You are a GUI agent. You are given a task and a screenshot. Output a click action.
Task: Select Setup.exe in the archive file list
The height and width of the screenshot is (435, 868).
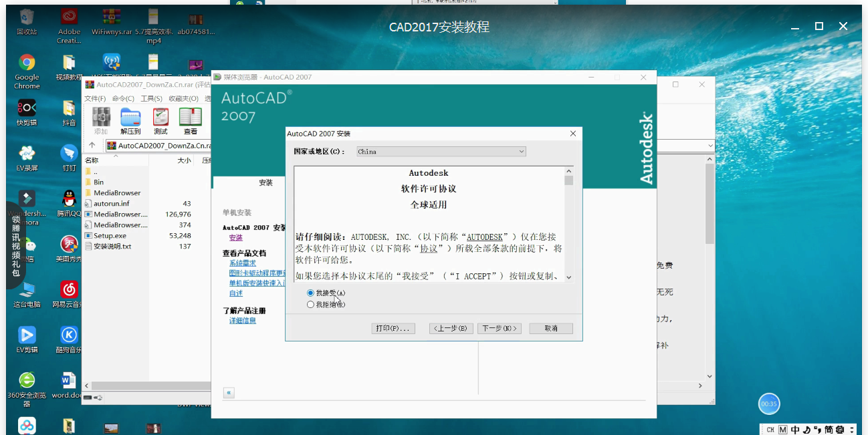(109, 235)
